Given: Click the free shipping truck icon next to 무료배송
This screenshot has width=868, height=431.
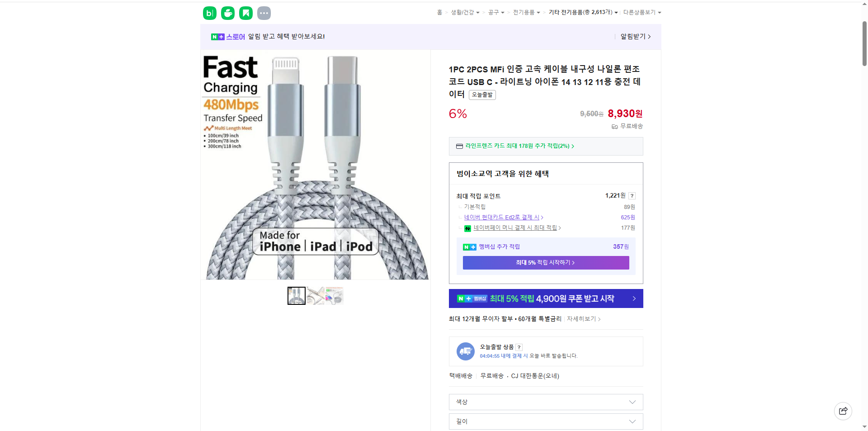Looking at the screenshot, I should 614,127.
